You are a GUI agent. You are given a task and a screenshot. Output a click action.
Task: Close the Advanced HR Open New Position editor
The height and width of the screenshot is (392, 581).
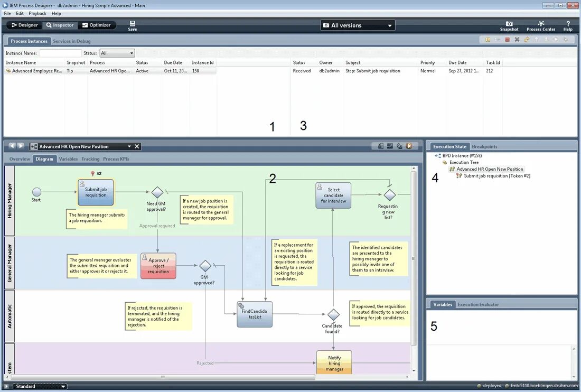coord(137,147)
